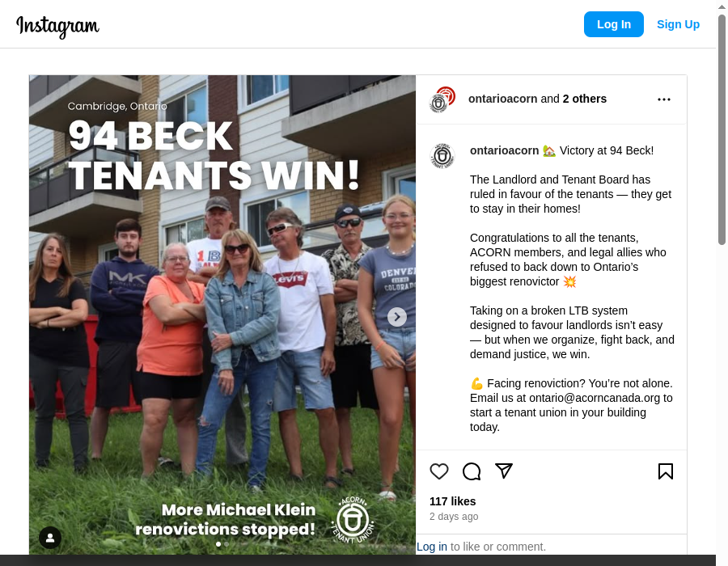Click the Instagram logo

coord(57,26)
